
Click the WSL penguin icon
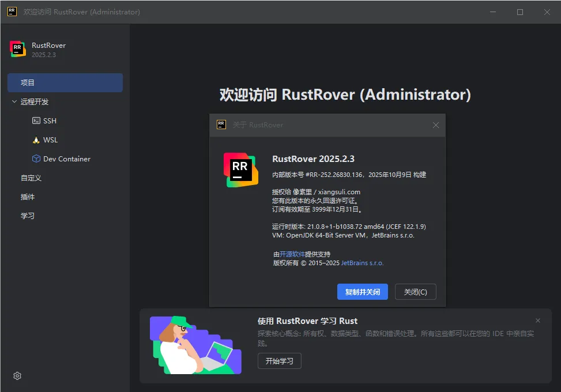pyautogui.click(x=36, y=140)
